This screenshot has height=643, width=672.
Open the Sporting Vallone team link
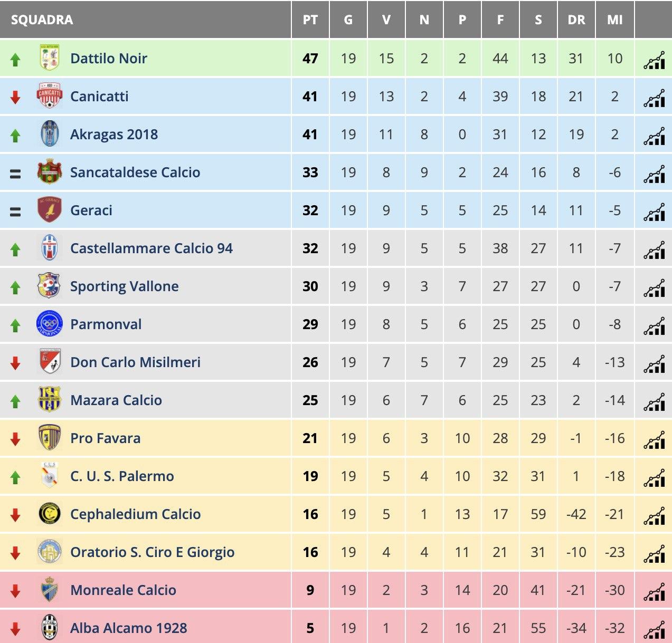125,286
